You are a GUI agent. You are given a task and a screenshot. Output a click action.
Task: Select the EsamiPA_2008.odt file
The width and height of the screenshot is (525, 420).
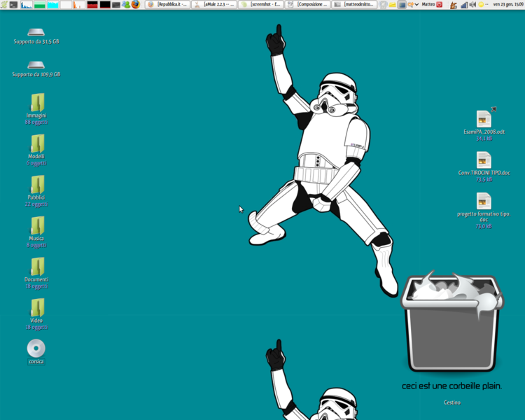(484, 125)
